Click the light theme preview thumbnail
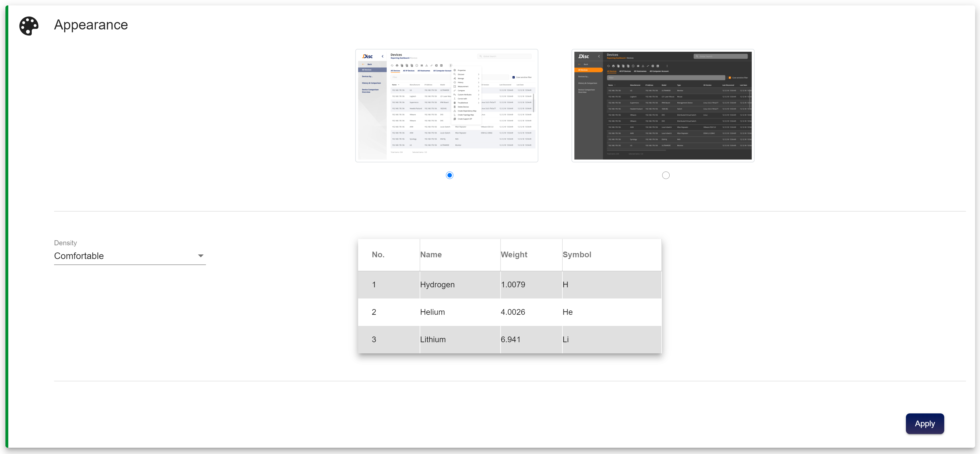The image size is (980, 454). point(446,105)
